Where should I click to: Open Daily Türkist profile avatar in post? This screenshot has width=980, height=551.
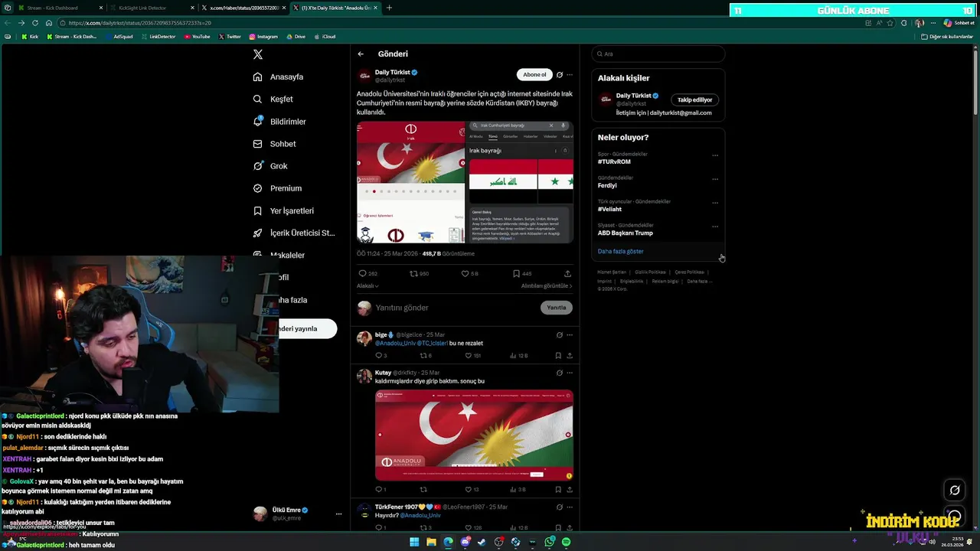[x=364, y=76]
